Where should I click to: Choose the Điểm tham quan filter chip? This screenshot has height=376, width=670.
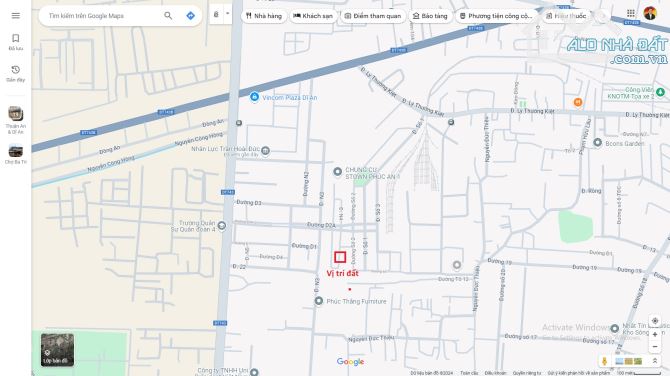pos(373,16)
